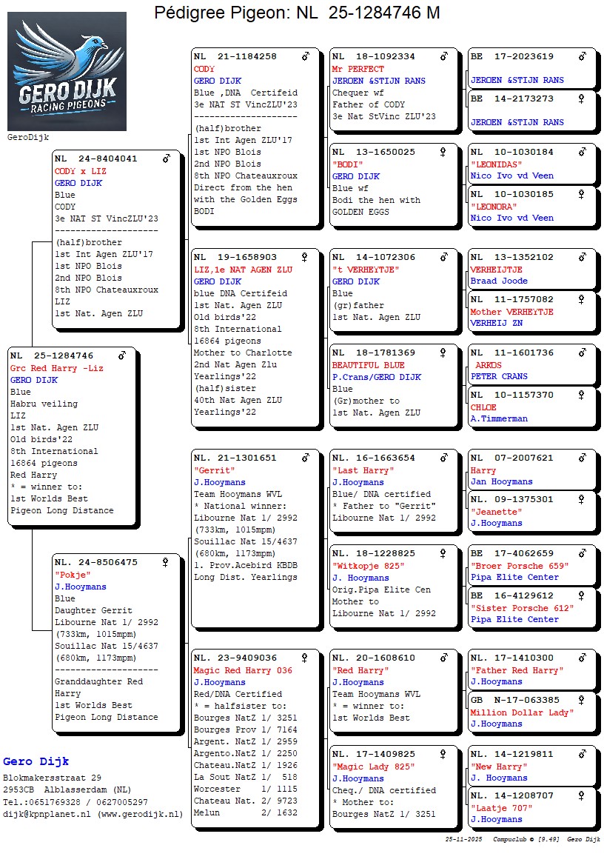
Task: Click male symbol in Last Harry box
Action: click(x=443, y=458)
